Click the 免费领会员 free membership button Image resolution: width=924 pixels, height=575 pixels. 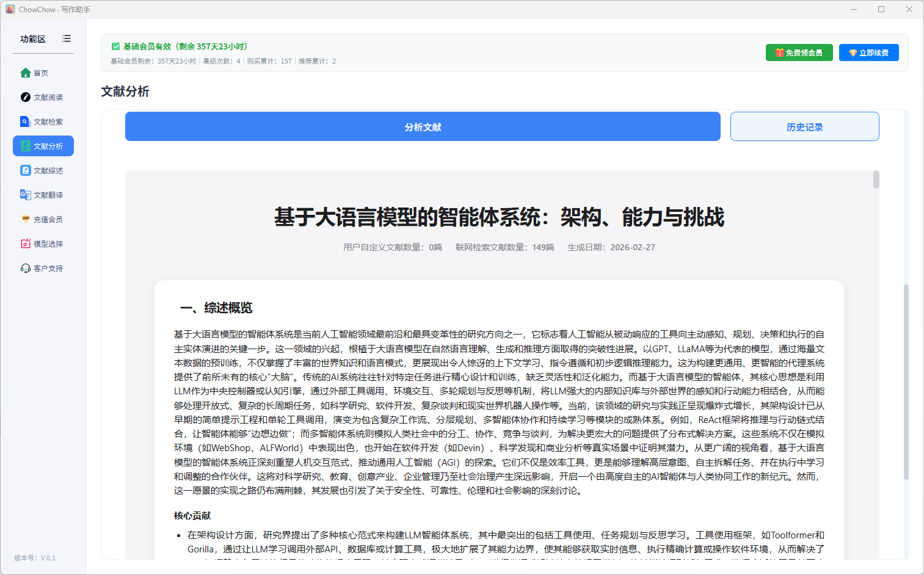[x=799, y=52]
